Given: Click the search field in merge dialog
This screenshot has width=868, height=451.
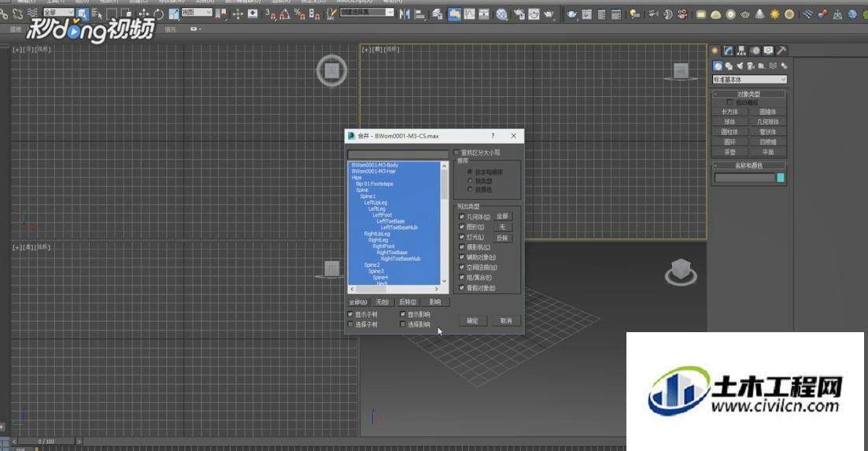Looking at the screenshot, I should click(x=397, y=154).
